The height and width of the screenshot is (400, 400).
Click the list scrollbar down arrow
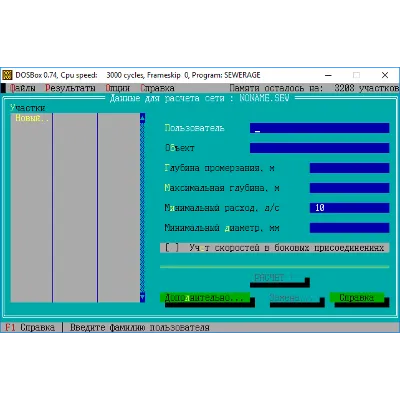[x=142, y=297]
